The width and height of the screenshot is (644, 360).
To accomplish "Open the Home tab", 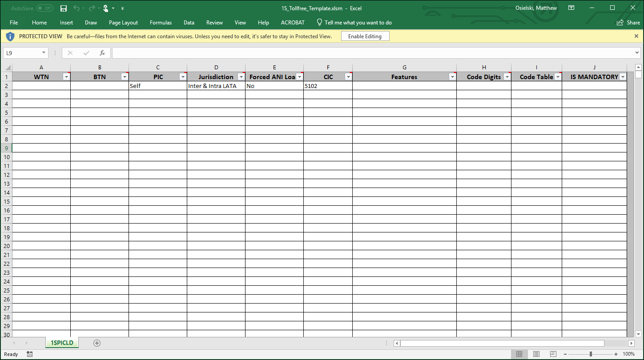I will tap(40, 23).
